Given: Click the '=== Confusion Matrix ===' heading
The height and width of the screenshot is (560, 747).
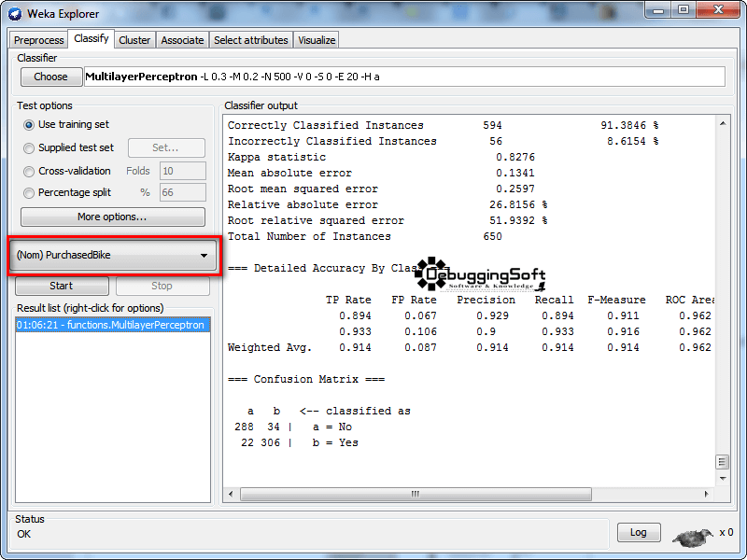Looking at the screenshot, I should point(306,379).
